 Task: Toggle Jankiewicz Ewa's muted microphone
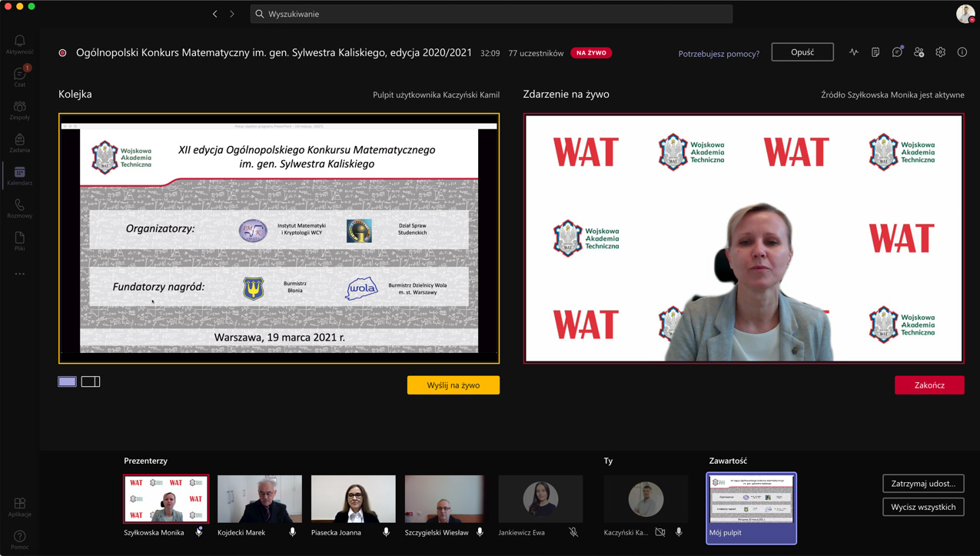573,532
